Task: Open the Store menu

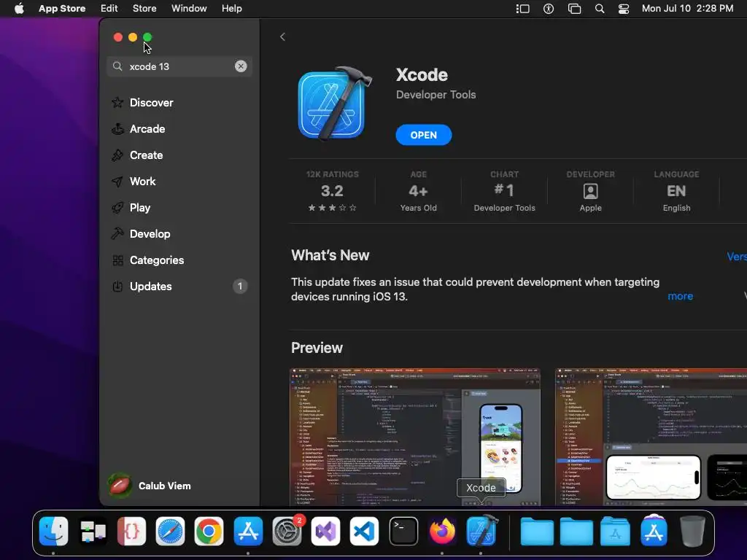Action: click(144, 8)
